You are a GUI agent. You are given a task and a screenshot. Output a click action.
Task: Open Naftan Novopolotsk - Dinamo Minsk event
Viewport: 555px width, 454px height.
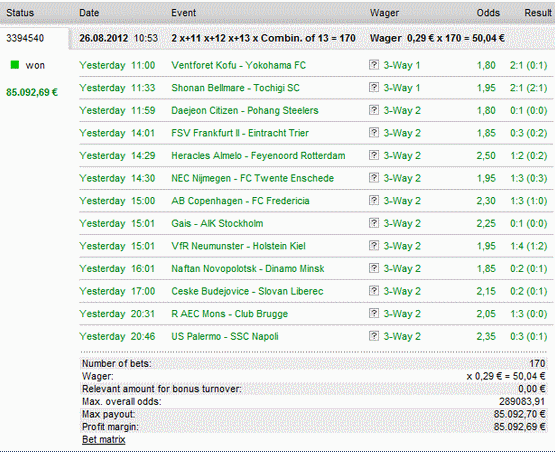point(248,269)
